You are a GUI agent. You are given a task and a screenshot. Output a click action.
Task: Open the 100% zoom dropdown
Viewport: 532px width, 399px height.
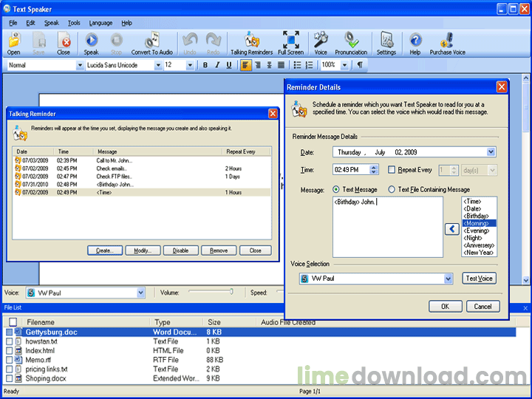coord(344,65)
